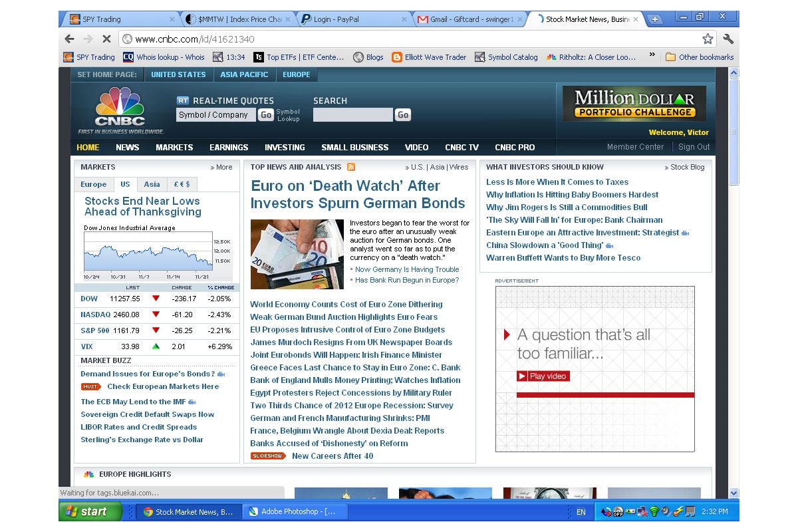Stop page loading with the X button

[x=108, y=39]
